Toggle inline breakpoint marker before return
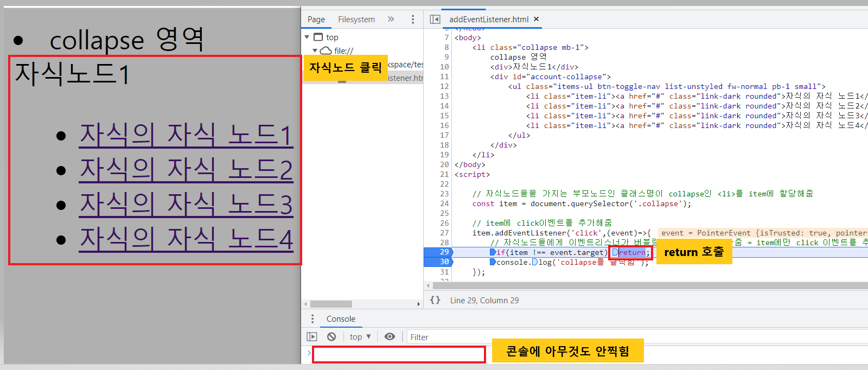 coord(615,252)
